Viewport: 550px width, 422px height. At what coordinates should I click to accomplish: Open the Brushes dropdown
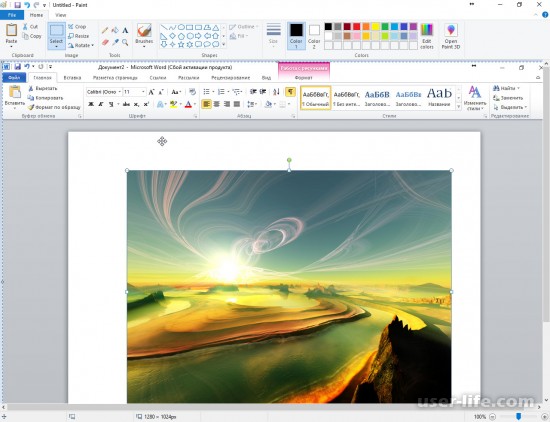coord(144,36)
